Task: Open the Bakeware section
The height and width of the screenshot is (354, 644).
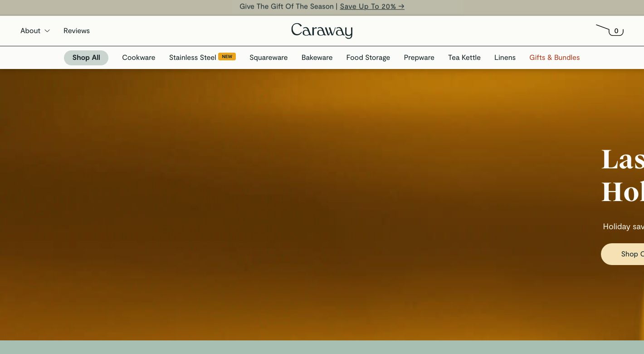Action: click(x=317, y=57)
